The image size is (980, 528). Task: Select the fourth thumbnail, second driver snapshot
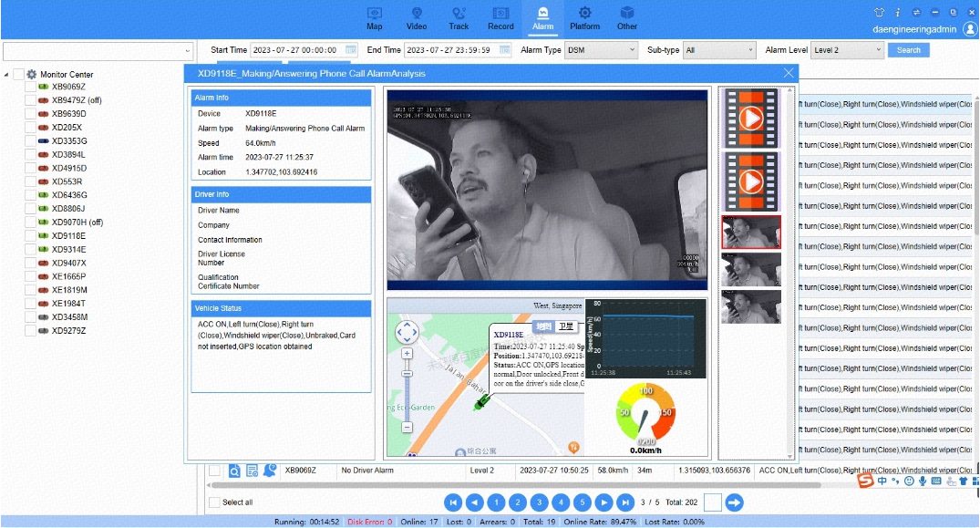pyautogui.click(x=750, y=269)
